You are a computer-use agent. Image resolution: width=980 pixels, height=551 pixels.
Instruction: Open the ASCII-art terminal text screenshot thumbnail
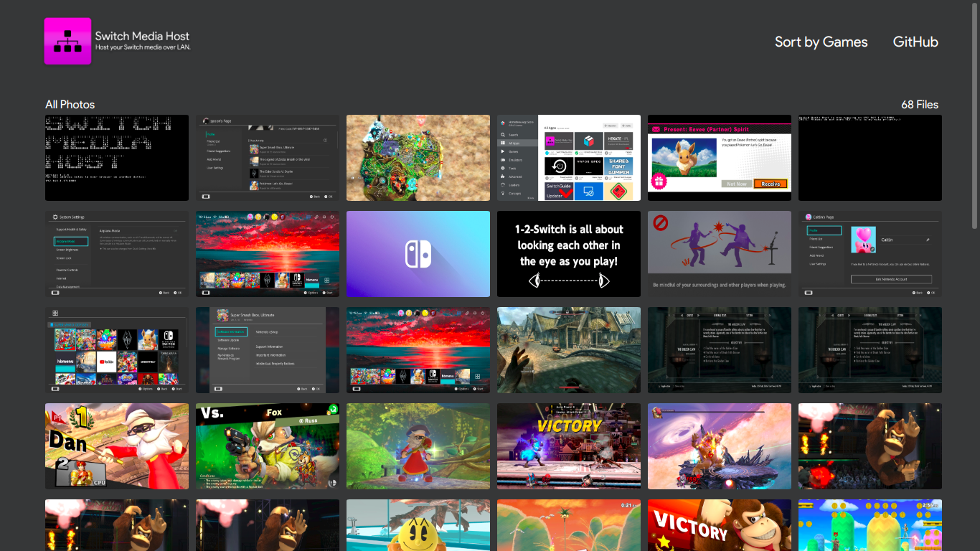point(117,158)
